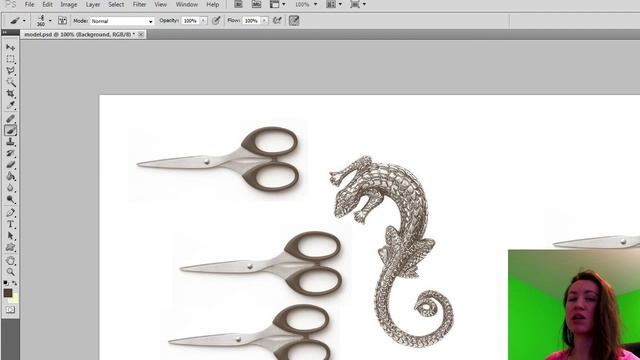Toggle Quick Mask mode

[x=10, y=310]
